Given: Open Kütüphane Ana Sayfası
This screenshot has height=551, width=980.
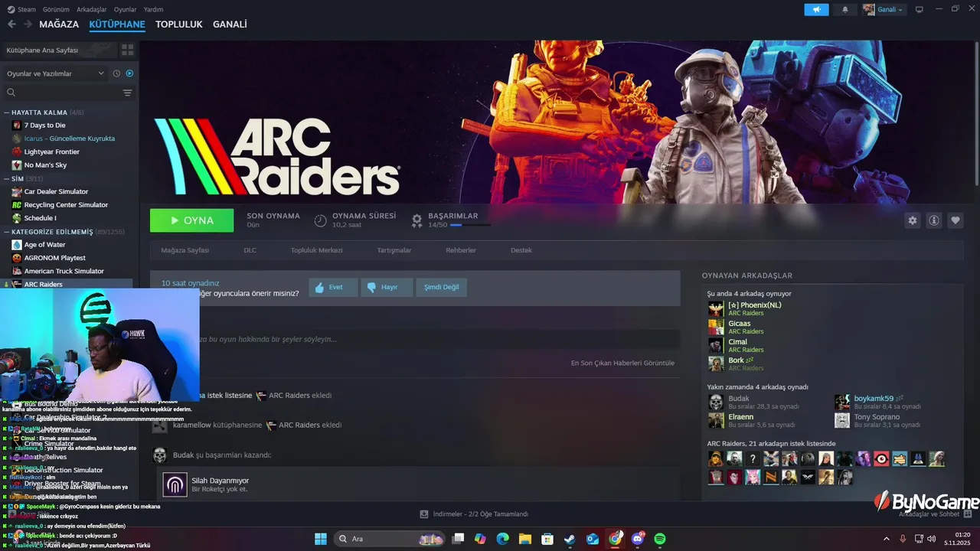Looking at the screenshot, I should (60, 50).
